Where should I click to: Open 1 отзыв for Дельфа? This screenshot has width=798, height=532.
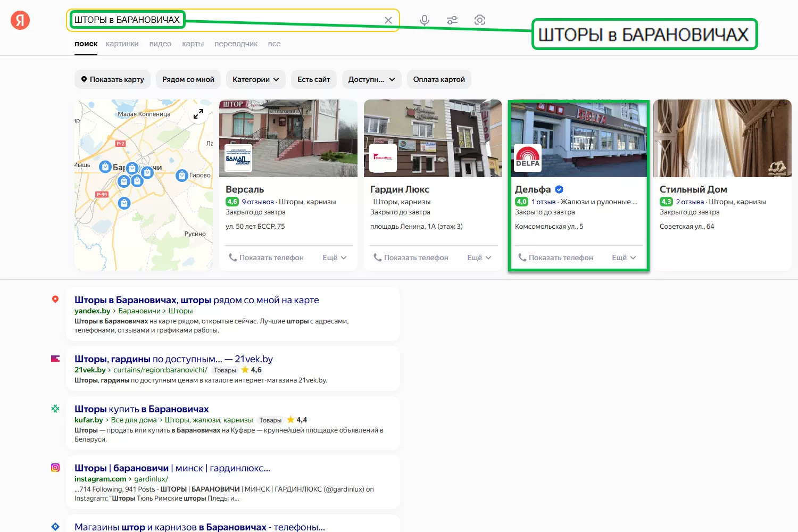tap(543, 202)
